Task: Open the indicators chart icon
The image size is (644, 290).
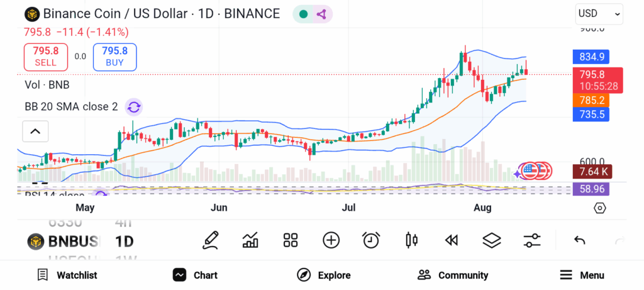Action: coord(250,240)
